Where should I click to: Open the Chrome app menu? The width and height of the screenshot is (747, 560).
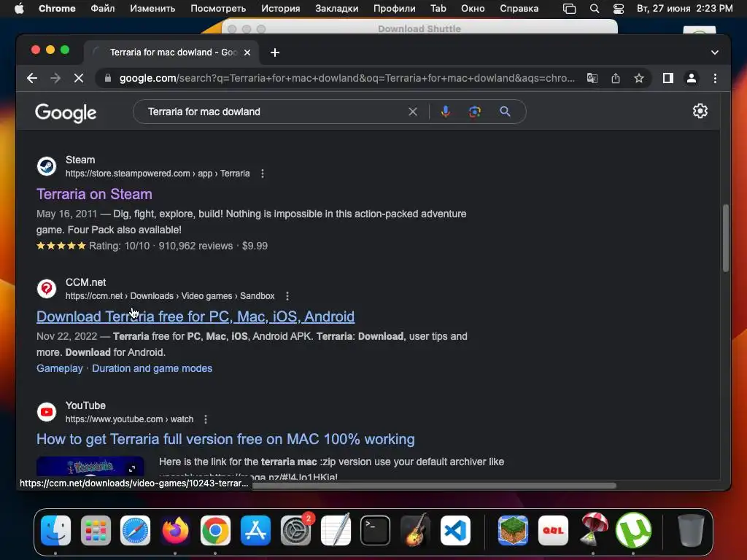pyautogui.click(x=57, y=9)
